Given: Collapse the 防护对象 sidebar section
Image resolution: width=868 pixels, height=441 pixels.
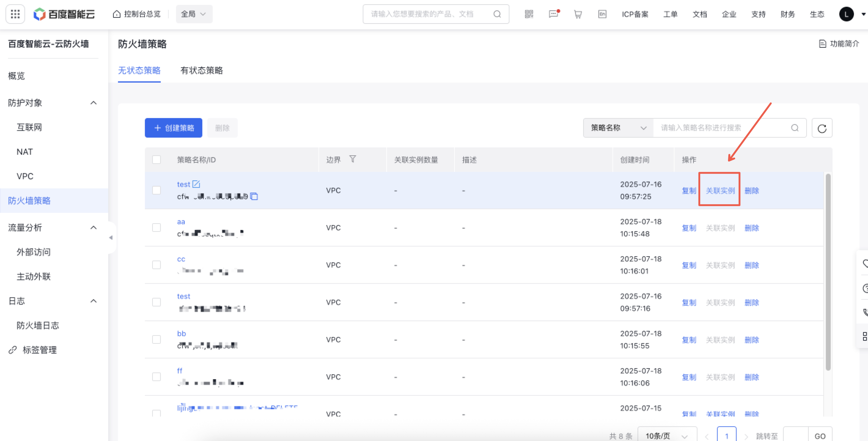Looking at the screenshot, I should [x=93, y=103].
